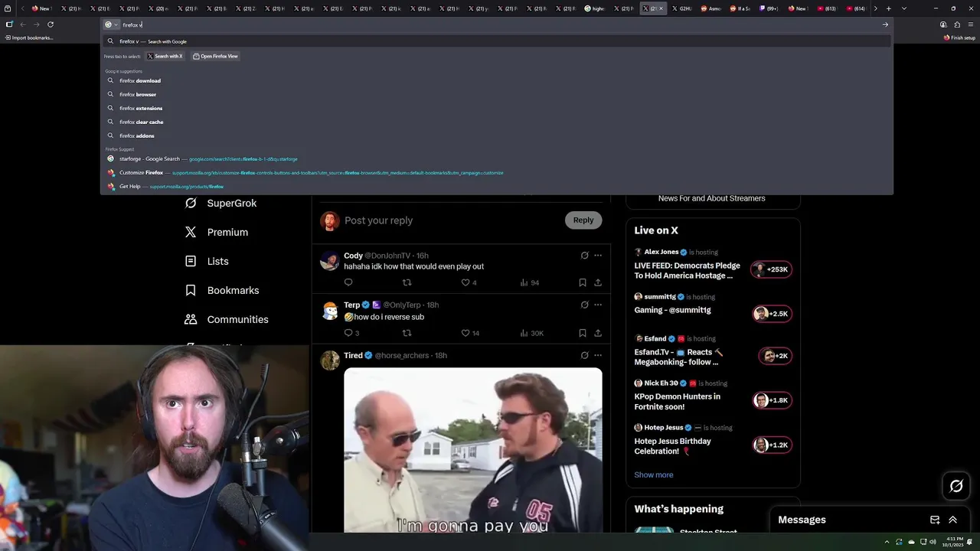980x551 pixels.
Task: Bookmark Terp's comment
Action: coord(583,333)
